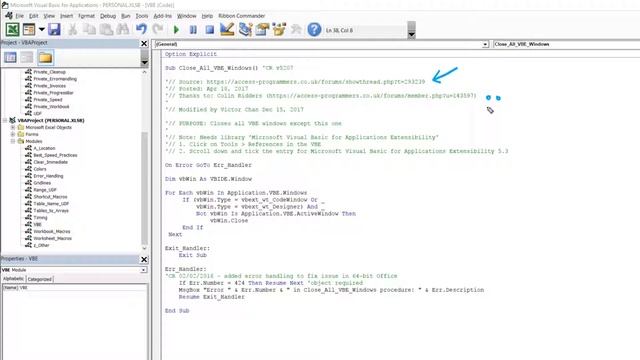Select the Clear_Immediate module
Image resolution: width=640 pixels, height=360 pixels.
[x=51, y=162]
